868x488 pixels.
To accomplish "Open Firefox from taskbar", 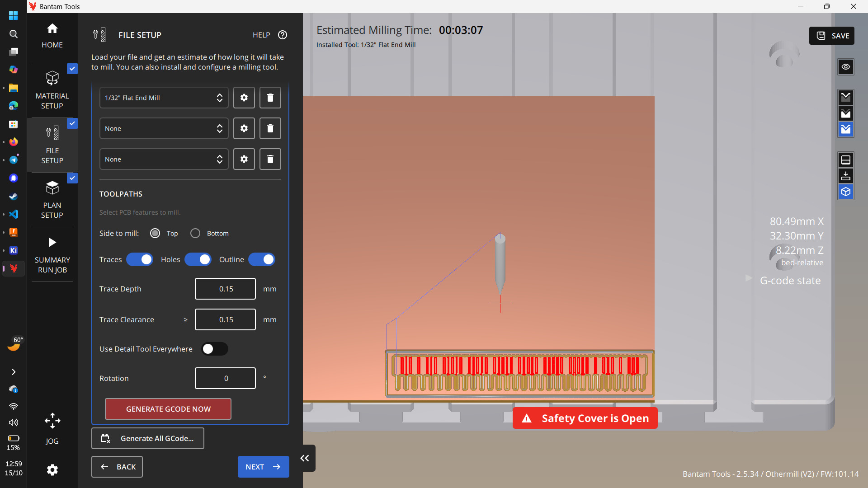I will point(14,142).
